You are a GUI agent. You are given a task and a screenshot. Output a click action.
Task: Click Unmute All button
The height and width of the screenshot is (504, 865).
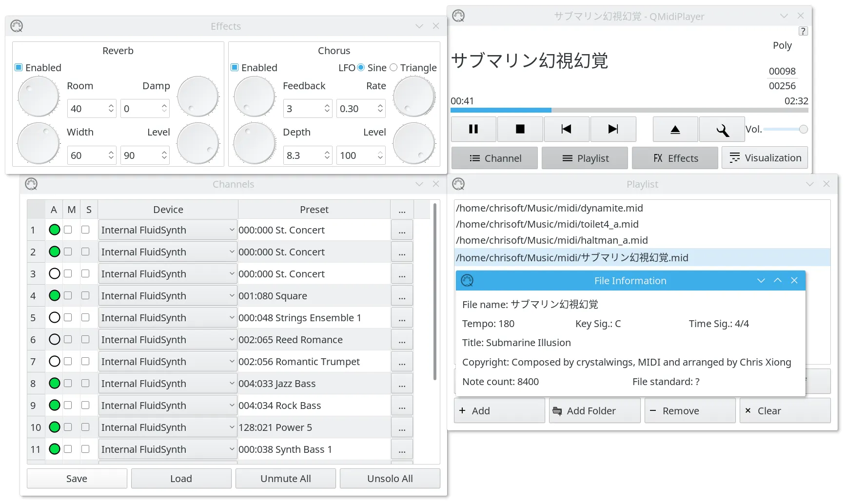(x=286, y=479)
